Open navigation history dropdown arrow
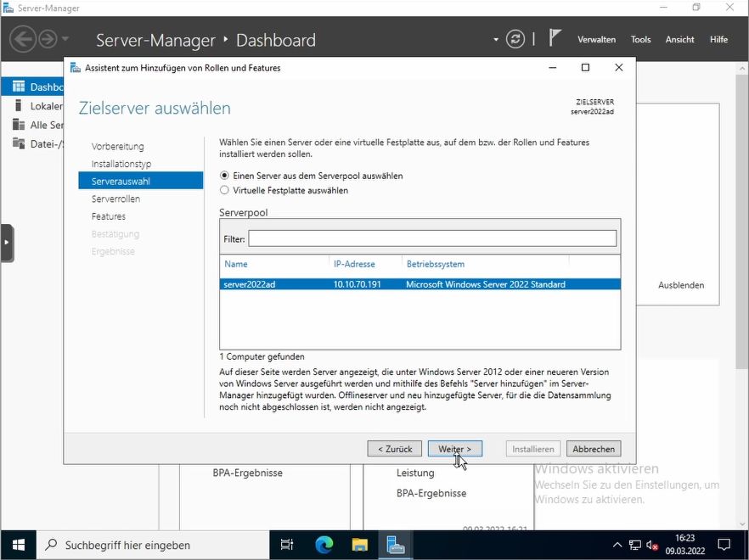The height and width of the screenshot is (560, 749). click(x=65, y=39)
